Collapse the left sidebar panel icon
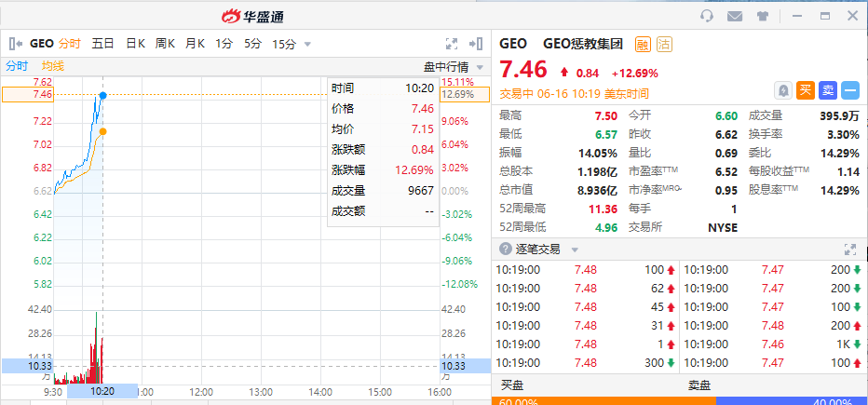Viewport: 868px width, 405px height. pyautogui.click(x=16, y=44)
